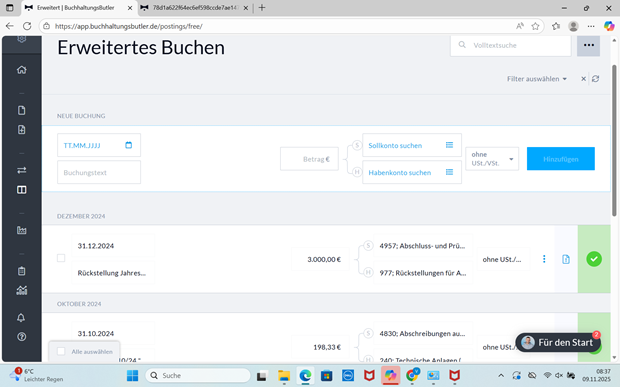Click the Rückstellung Jahres... booking text

click(112, 273)
